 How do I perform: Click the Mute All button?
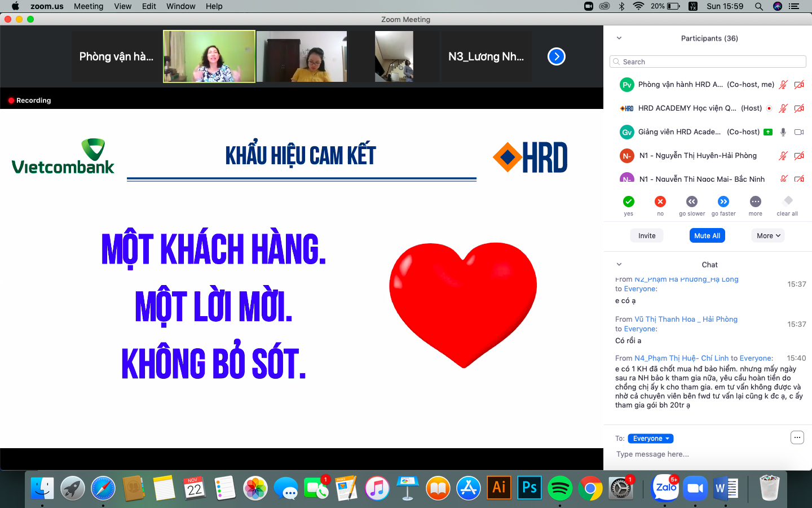tap(707, 236)
